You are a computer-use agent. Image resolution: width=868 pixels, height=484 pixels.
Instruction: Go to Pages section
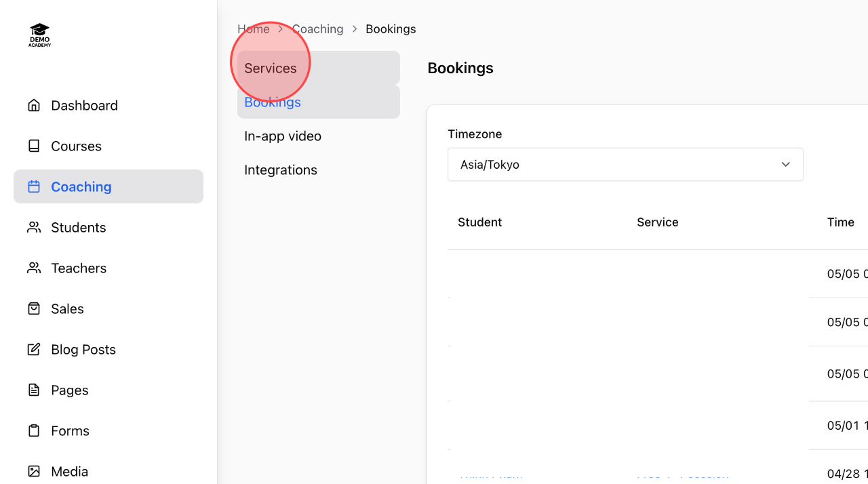tap(108, 390)
